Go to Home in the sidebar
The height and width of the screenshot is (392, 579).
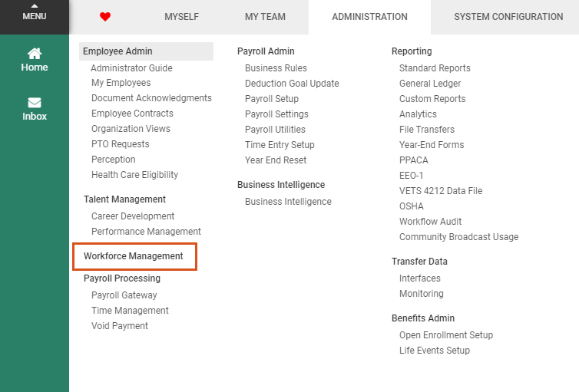coord(35,60)
